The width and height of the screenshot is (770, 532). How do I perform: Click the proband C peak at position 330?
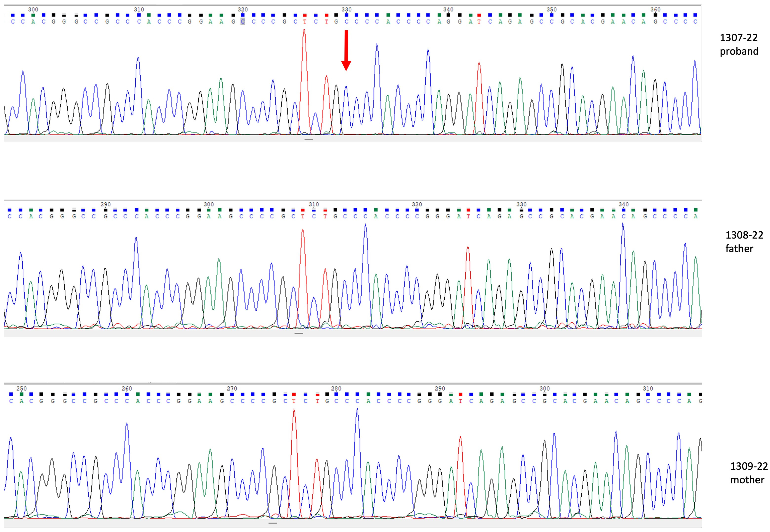pyautogui.click(x=346, y=110)
